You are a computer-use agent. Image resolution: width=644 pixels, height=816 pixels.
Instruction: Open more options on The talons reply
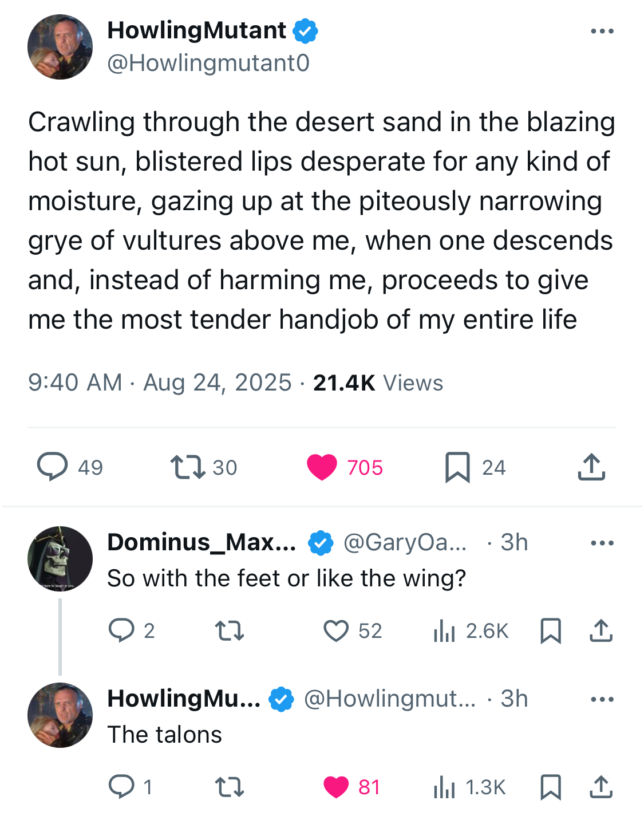602,699
